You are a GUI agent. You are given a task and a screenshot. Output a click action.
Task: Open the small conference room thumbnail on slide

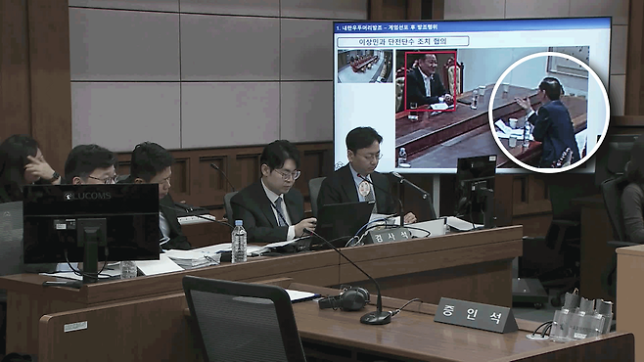click(x=365, y=67)
